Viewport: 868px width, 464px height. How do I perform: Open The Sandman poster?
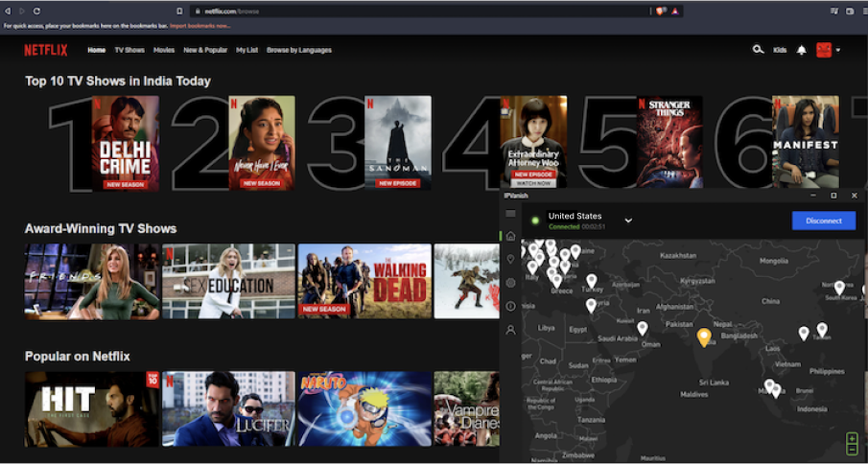tap(398, 143)
